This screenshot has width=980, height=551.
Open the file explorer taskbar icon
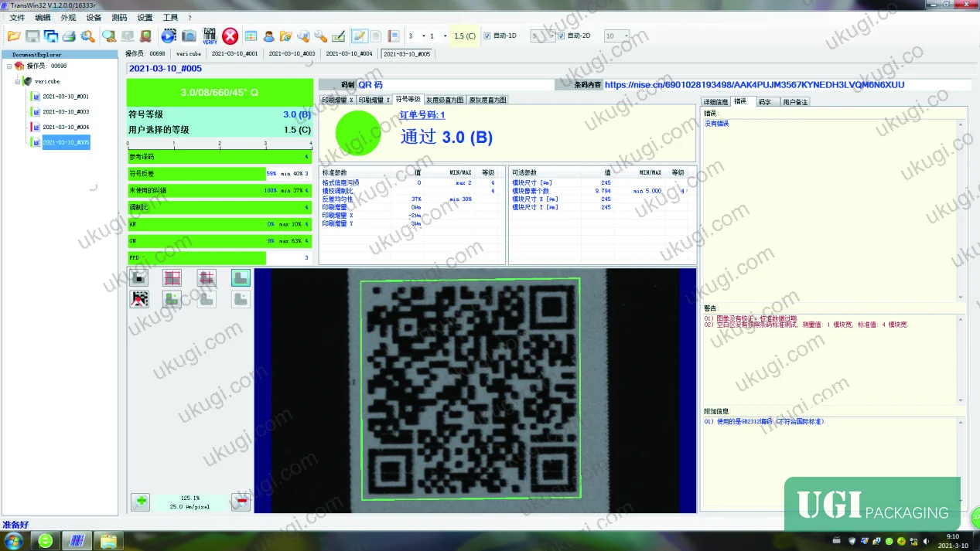click(x=108, y=540)
